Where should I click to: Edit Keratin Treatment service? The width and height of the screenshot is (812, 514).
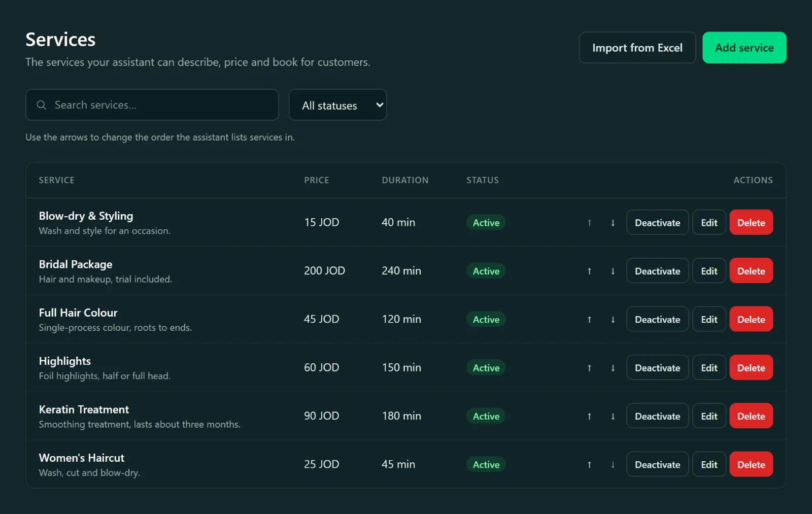[709, 416]
